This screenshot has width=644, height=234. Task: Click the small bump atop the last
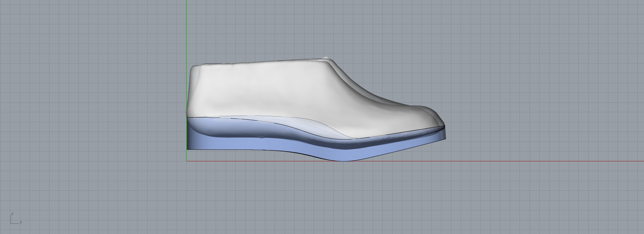pyautogui.click(x=326, y=57)
